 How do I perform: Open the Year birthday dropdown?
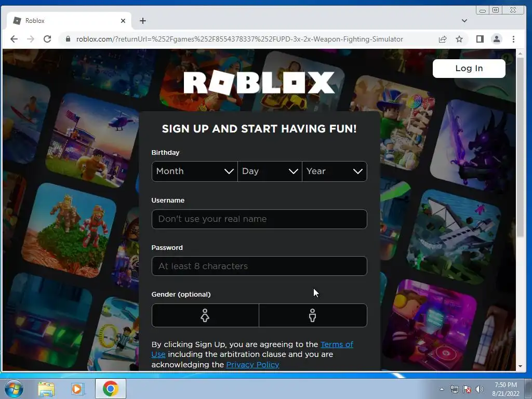click(335, 171)
